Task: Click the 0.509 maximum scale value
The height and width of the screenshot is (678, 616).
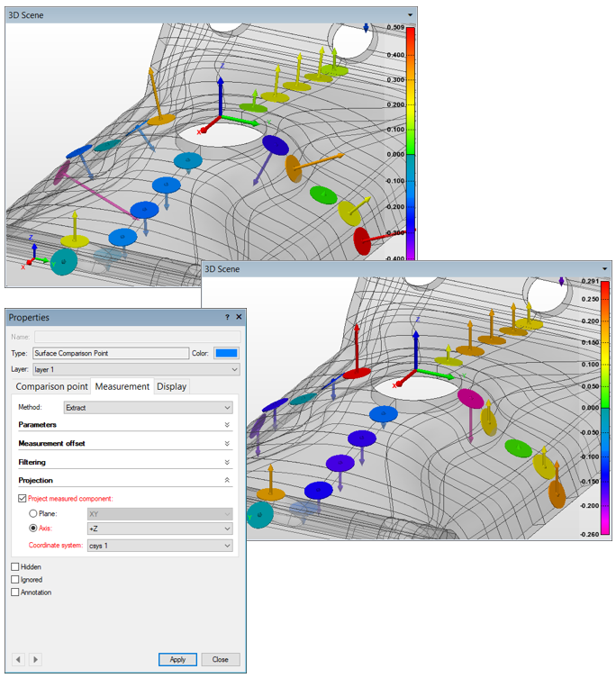Action: [x=395, y=27]
